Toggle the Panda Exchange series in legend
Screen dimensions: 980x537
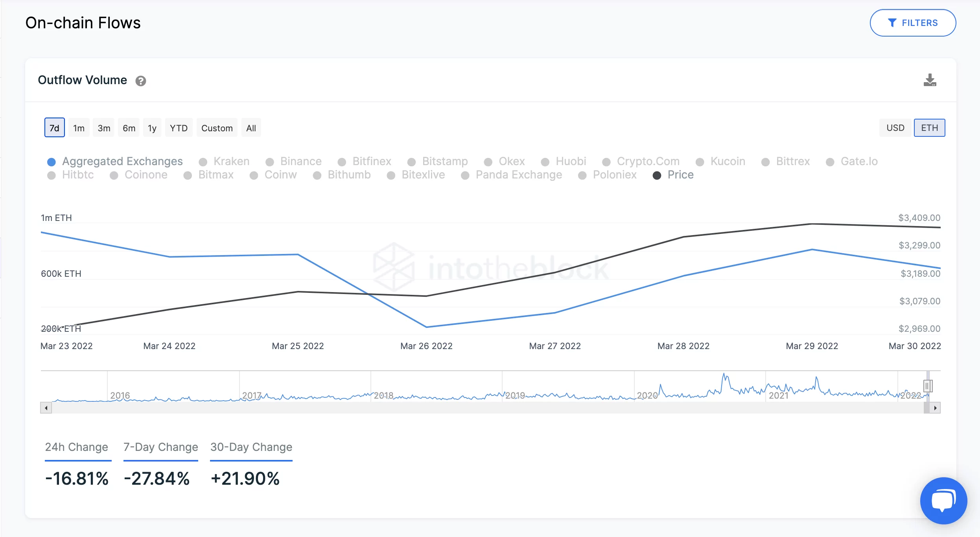click(512, 175)
